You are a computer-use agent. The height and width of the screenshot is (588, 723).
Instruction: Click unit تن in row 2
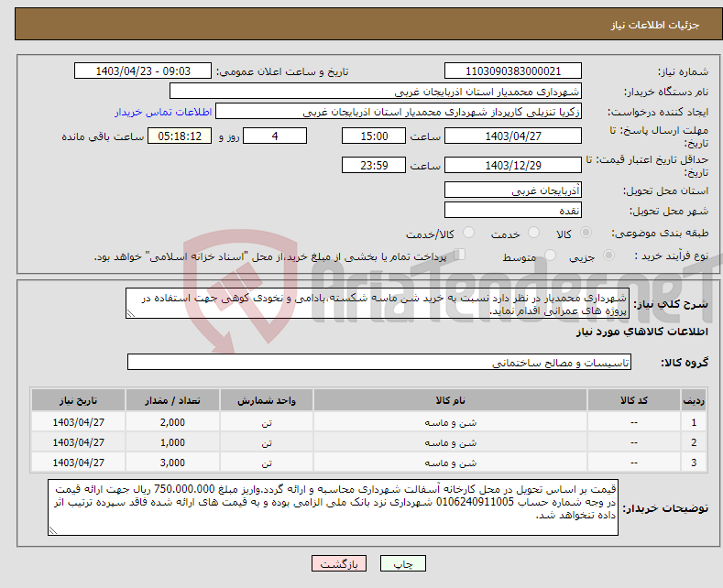click(267, 443)
